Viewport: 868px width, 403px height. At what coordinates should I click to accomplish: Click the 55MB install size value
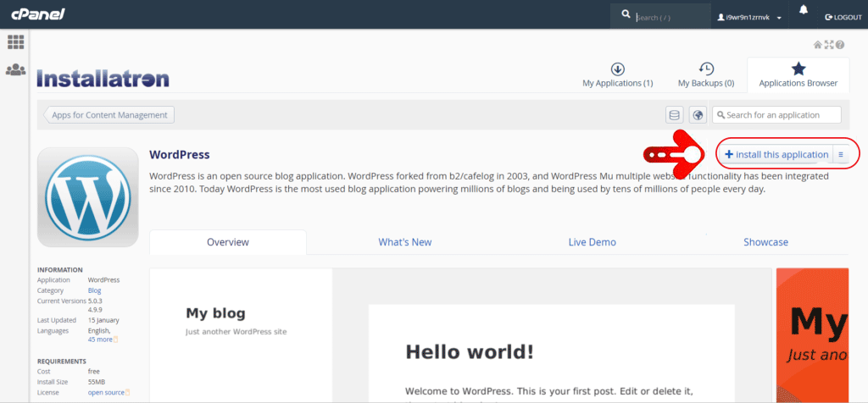tap(97, 382)
